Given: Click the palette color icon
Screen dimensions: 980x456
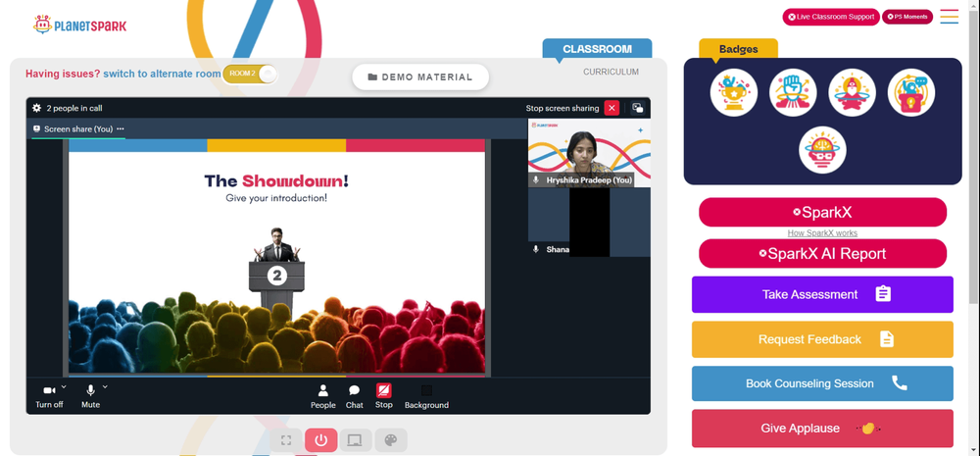Looking at the screenshot, I should (x=391, y=440).
